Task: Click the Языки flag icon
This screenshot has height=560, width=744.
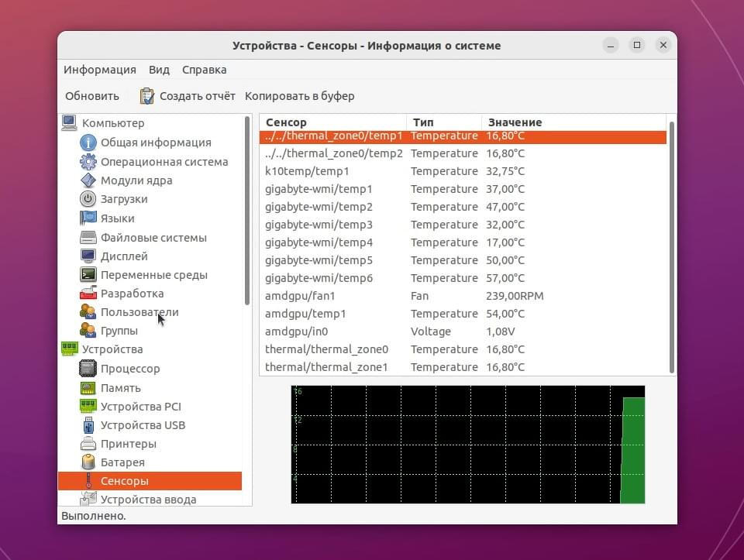Action: [88, 218]
